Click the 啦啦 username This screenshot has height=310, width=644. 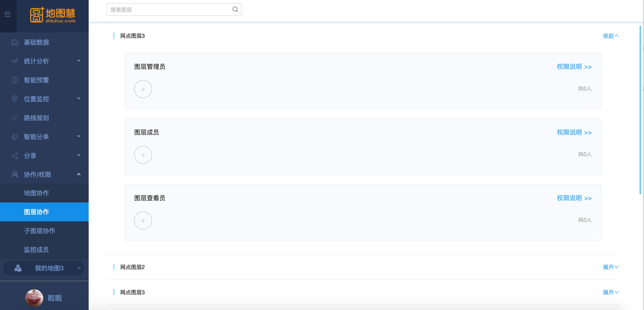pos(55,298)
